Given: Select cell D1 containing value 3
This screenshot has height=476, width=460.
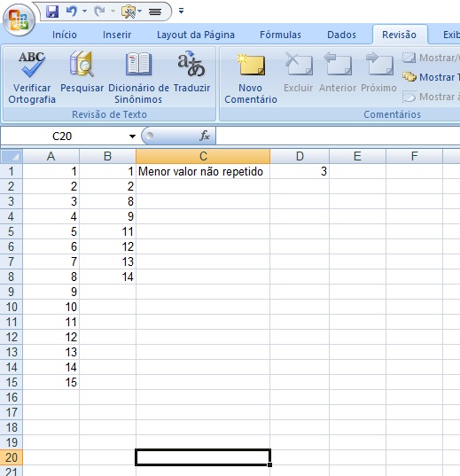Looking at the screenshot, I should [x=300, y=171].
